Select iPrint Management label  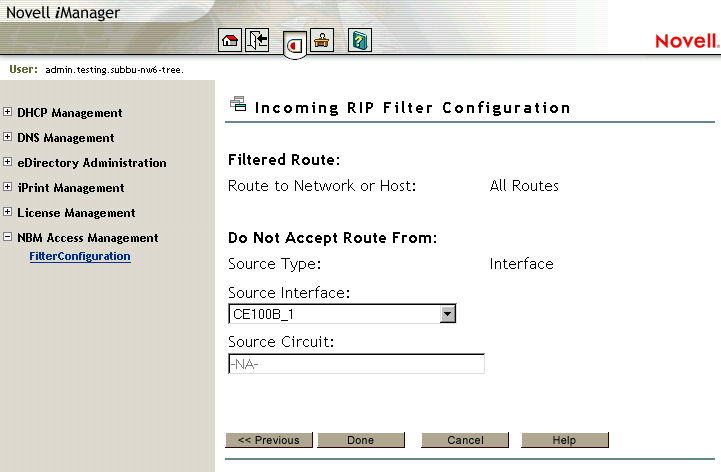[x=71, y=188]
